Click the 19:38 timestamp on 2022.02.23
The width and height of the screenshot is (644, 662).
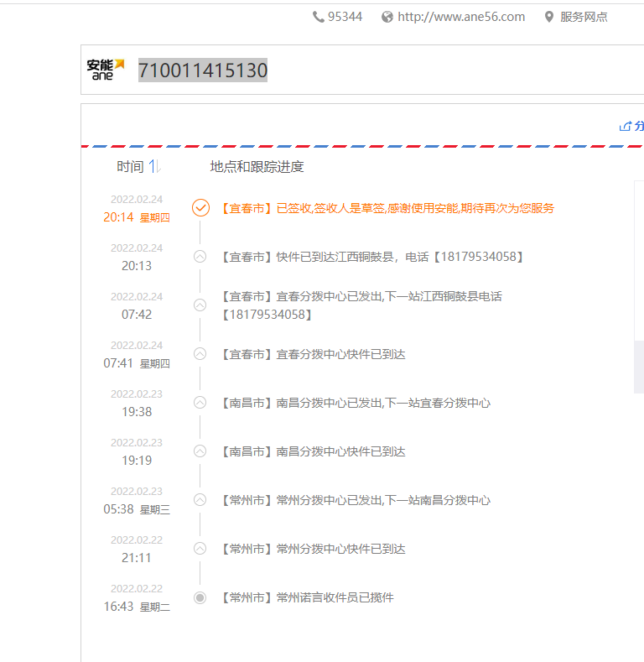coord(137,412)
